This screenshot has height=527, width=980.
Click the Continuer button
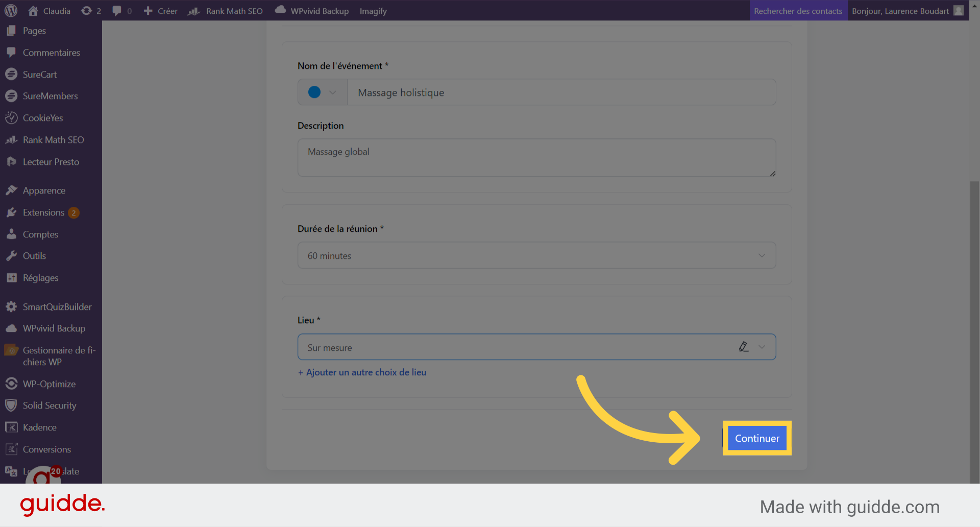click(756, 438)
